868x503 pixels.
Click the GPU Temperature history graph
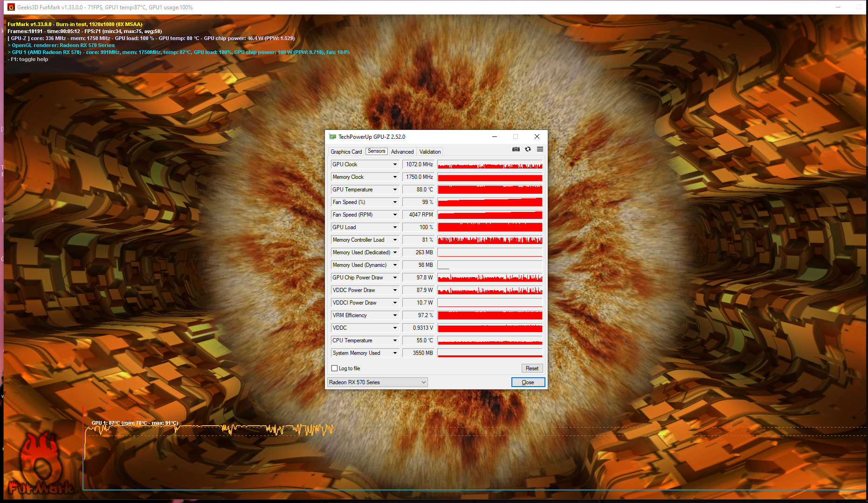click(x=490, y=190)
